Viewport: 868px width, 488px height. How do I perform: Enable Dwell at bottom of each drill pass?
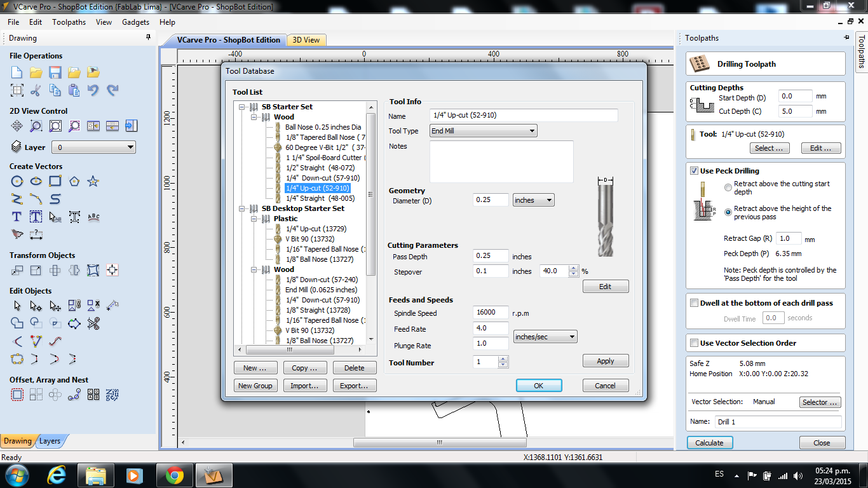[x=695, y=303]
